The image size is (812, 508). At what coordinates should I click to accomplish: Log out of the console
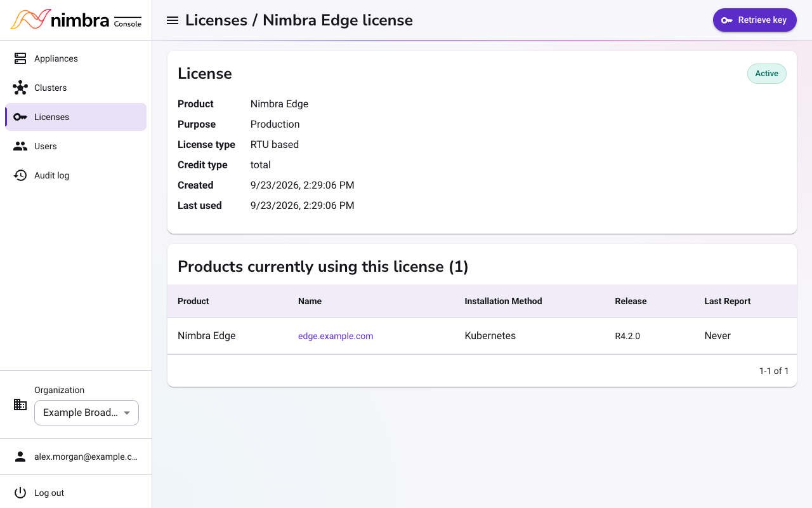tap(76, 493)
